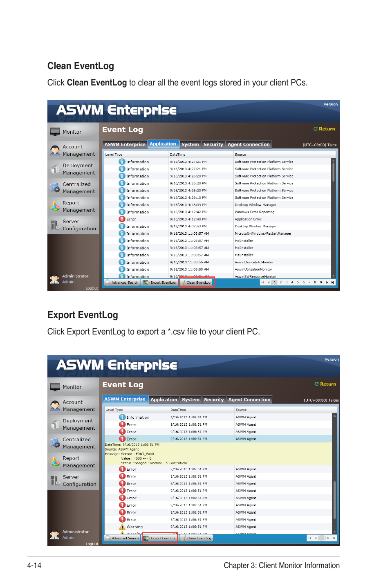Go to previous page in upper screenshot pager
The image size is (390, 588).
pyautogui.click(x=269, y=282)
